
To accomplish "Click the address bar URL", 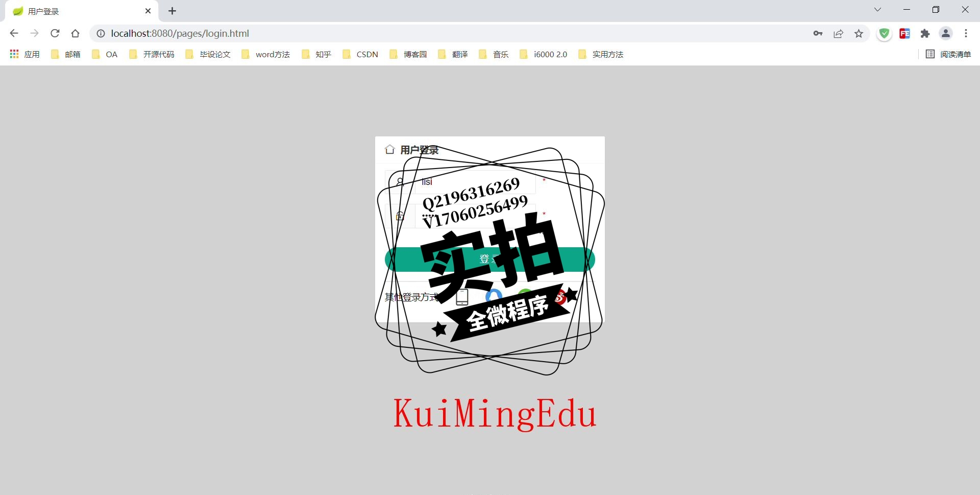I will tap(180, 33).
